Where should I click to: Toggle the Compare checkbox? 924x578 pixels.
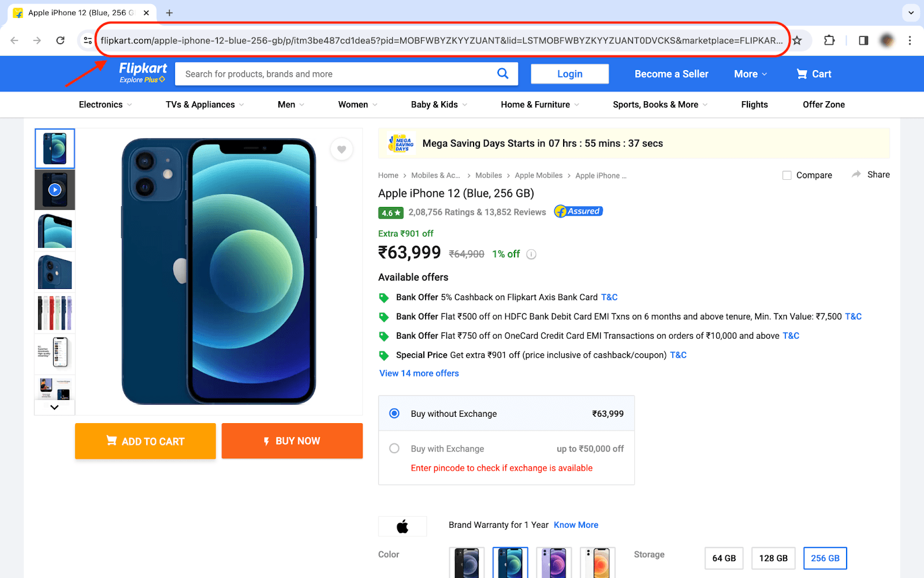(x=787, y=175)
